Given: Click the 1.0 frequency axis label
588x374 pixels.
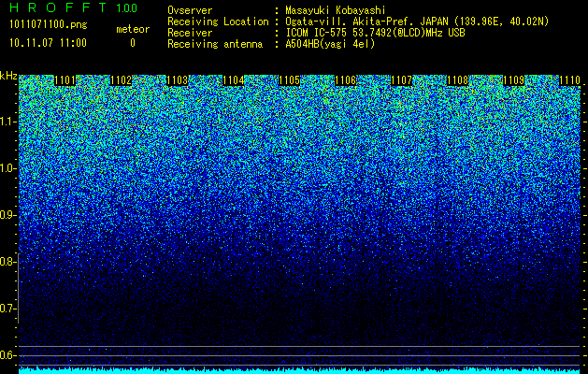Looking at the screenshot, I should pyautogui.click(x=7, y=168).
